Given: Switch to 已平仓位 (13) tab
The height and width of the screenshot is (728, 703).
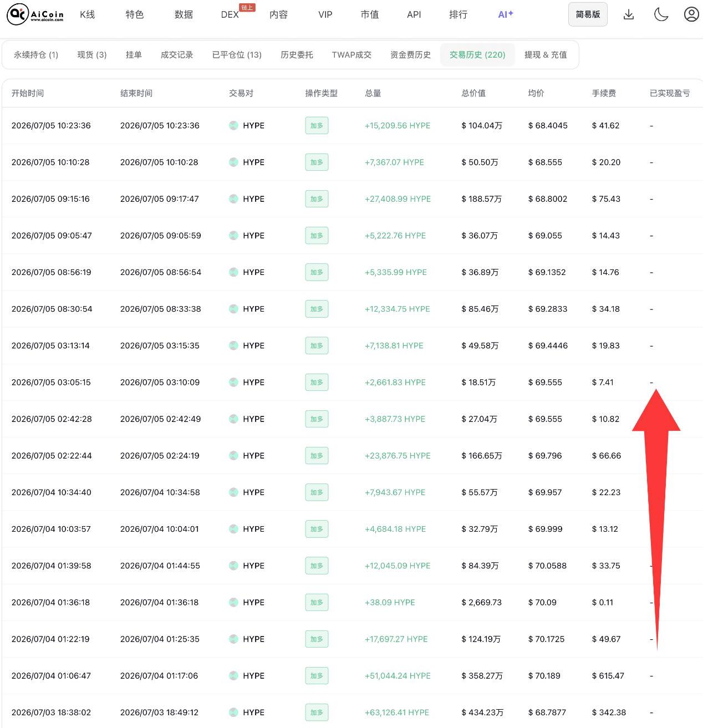Looking at the screenshot, I should tap(237, 55).
